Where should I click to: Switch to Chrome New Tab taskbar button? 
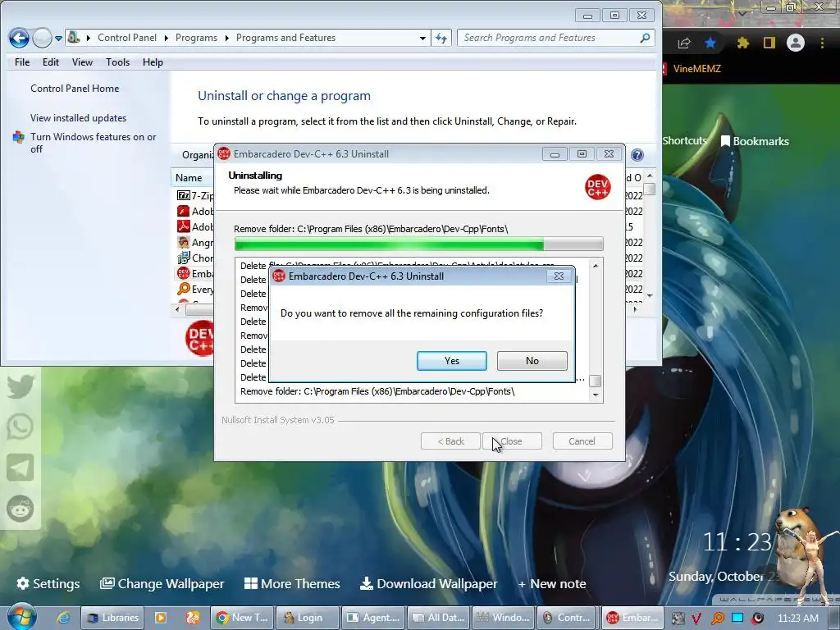(x=242, y=618)
